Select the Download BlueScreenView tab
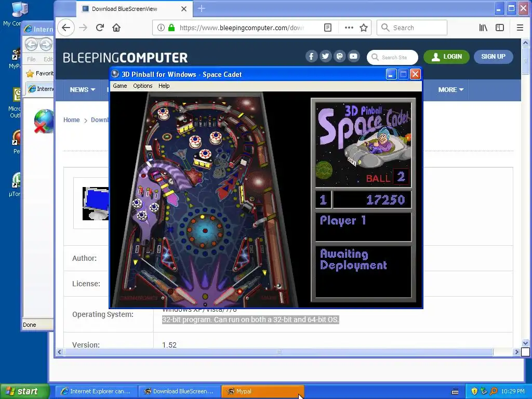532x399 pixels. tap(135, 9)
